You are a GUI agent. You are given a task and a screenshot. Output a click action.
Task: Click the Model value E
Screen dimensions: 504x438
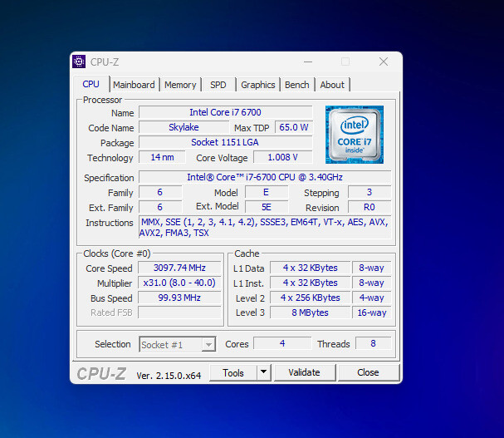point(267,192)
